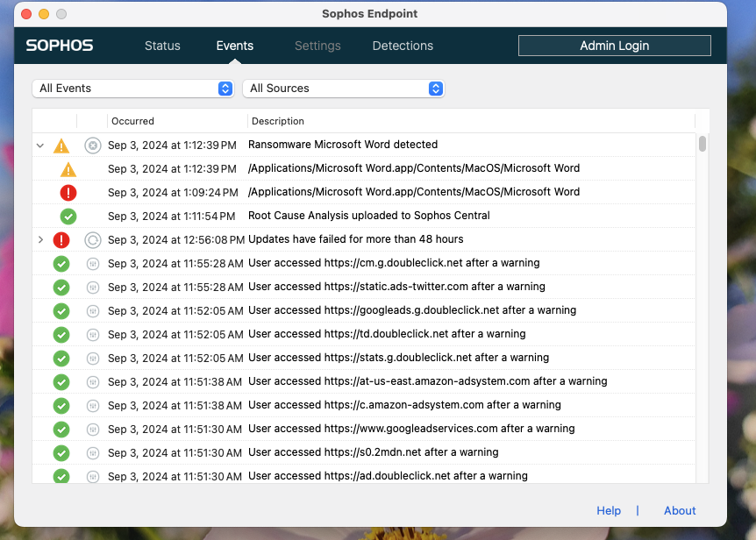Click the green check for c.amazon-adsystem.com event
The width and height of the screenshot is (756, 540).
pyautogui.click(x=61, y=406)
